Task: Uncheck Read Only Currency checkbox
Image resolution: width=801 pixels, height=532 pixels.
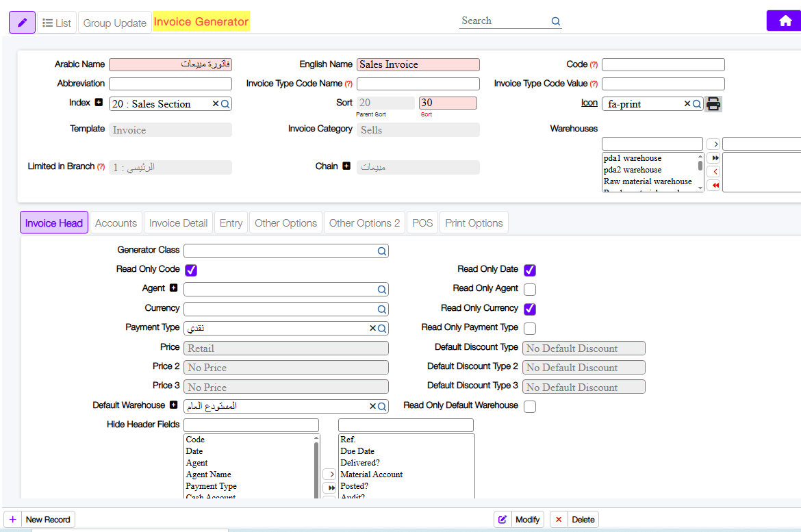Action: (530, 309)
